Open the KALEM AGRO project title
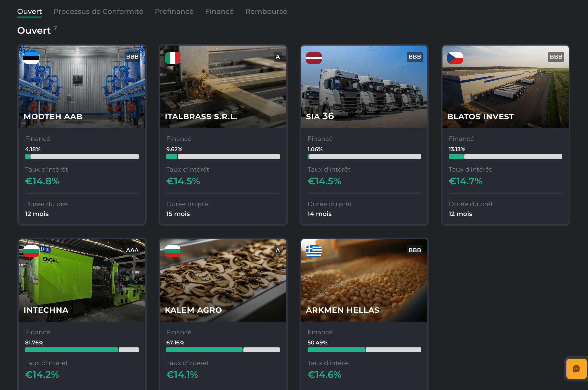This screenshot has width=588, height=390. coord(193,310)
